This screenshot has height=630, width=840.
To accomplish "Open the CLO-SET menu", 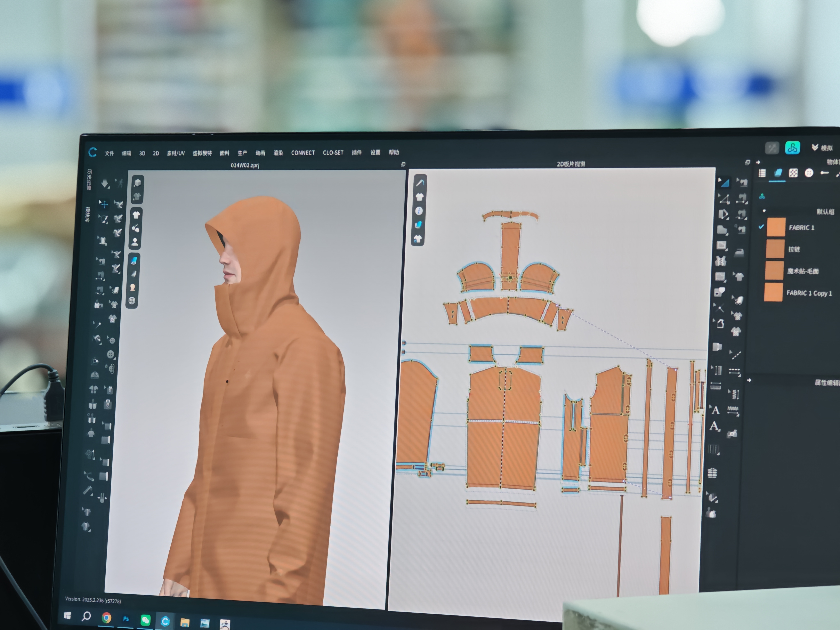I will (x=333, y=153).
